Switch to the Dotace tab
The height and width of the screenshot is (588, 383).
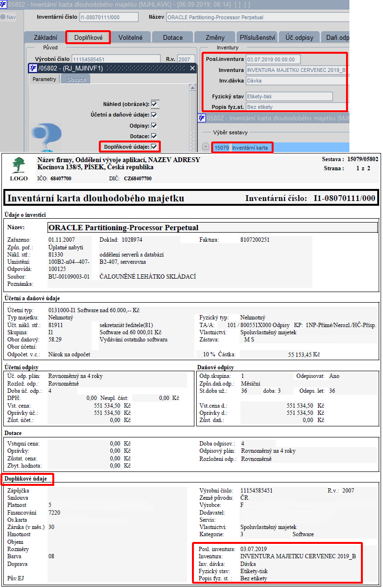[x=173, y=37]
